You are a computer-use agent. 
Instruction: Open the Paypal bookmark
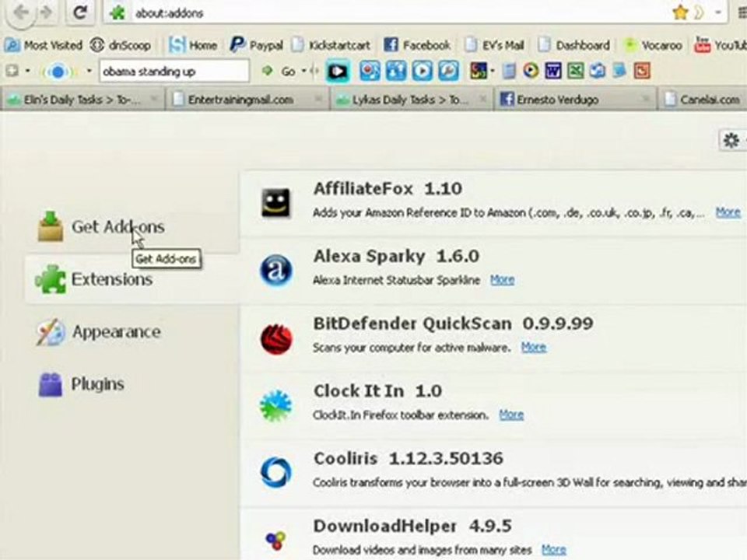click(256, 46)
